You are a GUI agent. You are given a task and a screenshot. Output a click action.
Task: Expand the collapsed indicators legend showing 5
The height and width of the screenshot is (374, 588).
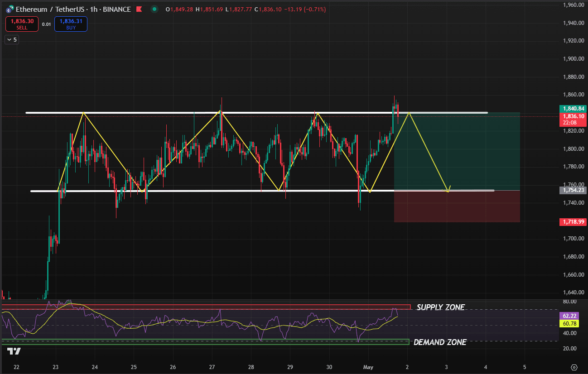[x=11, y=39]
